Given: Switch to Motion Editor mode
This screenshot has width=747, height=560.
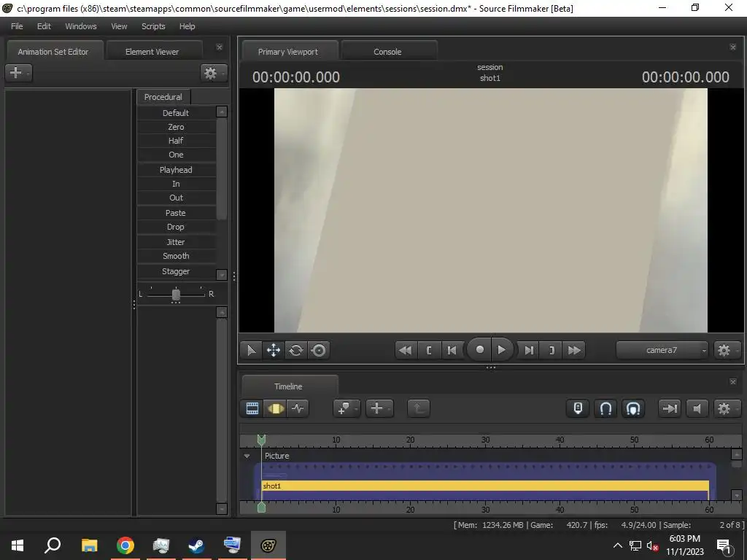Looking at the screenshot, I should (275, 408).
